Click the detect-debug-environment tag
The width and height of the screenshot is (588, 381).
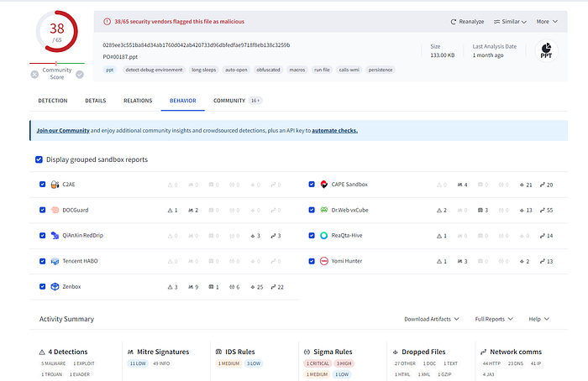pyautogui.click(x=154, y=70)
